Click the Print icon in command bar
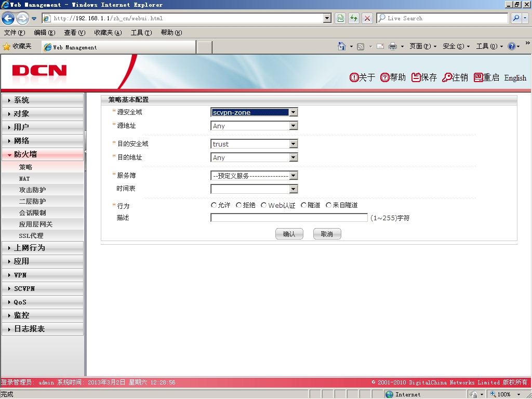 [x=393, y=46]
